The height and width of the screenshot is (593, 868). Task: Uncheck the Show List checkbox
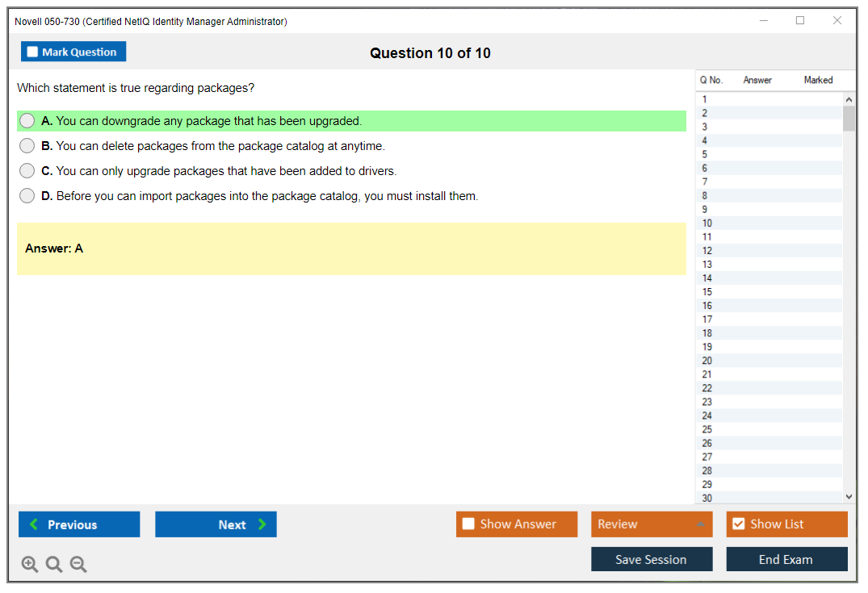(738, 524)
